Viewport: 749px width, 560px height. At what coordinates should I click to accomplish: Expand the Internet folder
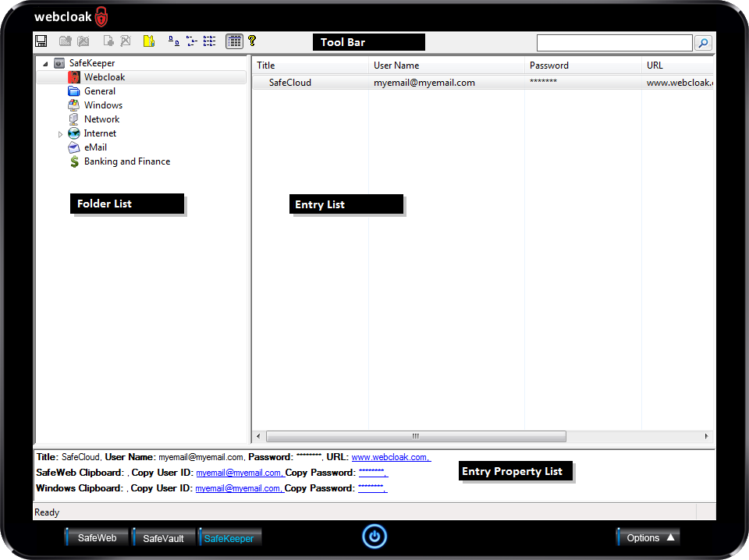[61, 134]
